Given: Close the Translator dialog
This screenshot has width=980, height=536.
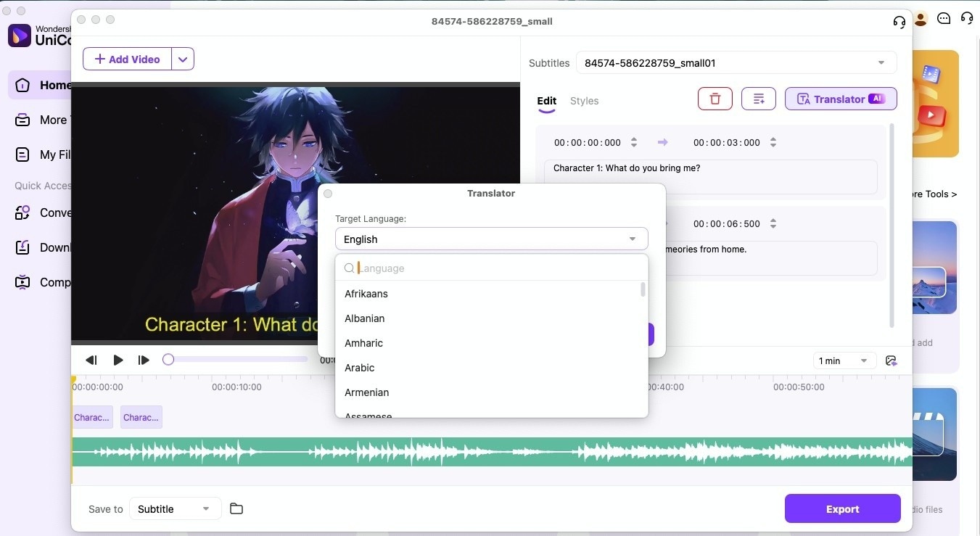Looking at the screenshot, I should point(328,194).
